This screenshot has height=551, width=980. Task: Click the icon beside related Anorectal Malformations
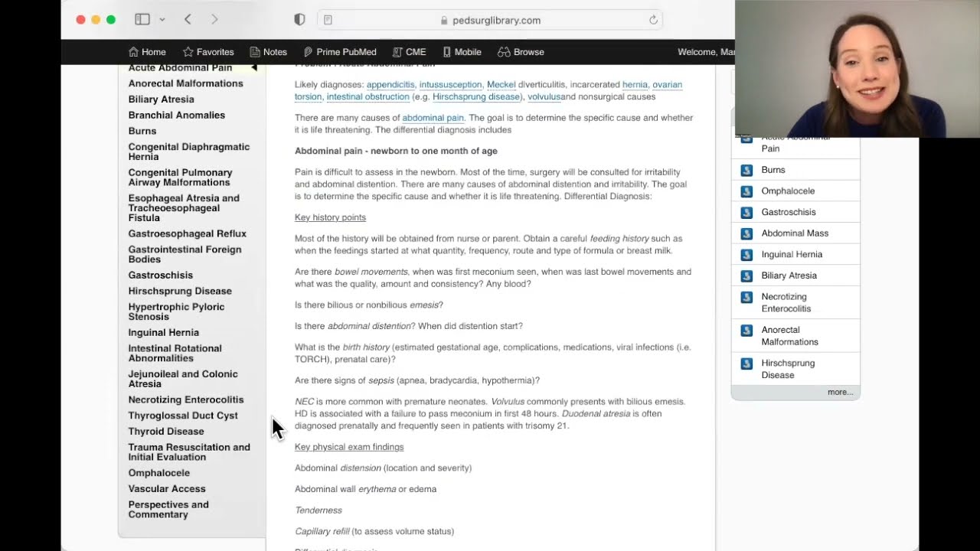coord(746,331)
